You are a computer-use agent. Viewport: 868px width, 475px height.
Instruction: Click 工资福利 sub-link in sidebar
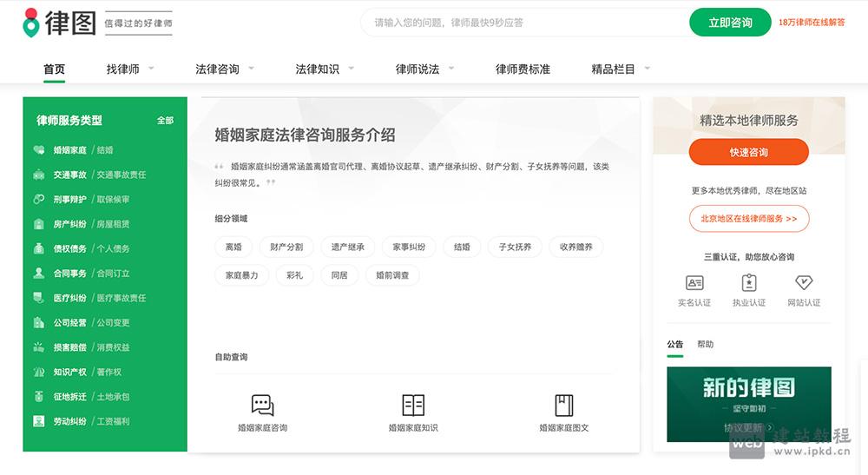(113, 421)
